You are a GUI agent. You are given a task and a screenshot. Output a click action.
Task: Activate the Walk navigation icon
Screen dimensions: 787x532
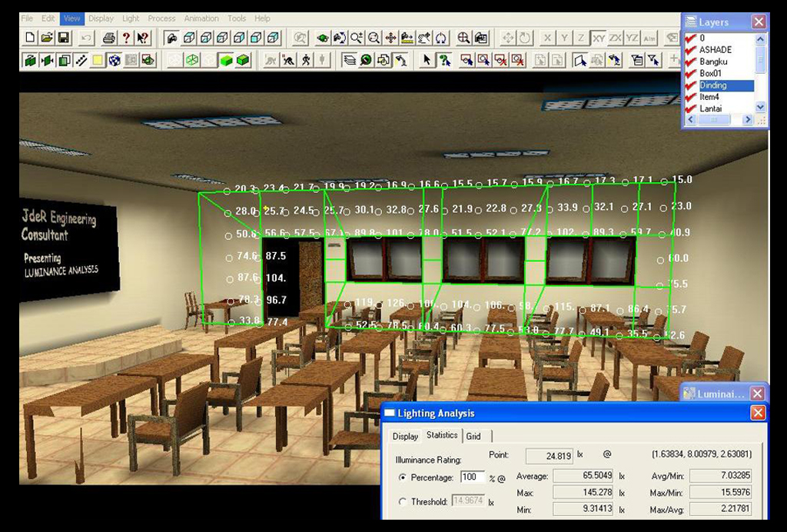pos(305,60)
